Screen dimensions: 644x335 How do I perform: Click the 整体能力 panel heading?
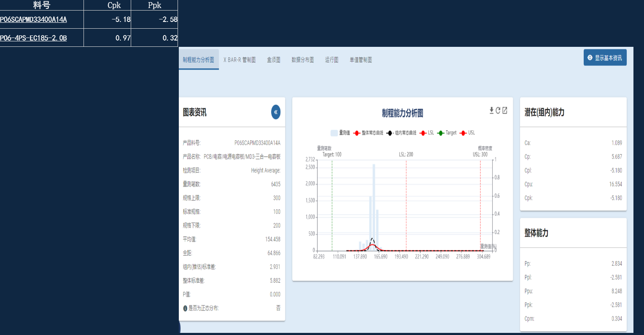click(x=536, y=233)
